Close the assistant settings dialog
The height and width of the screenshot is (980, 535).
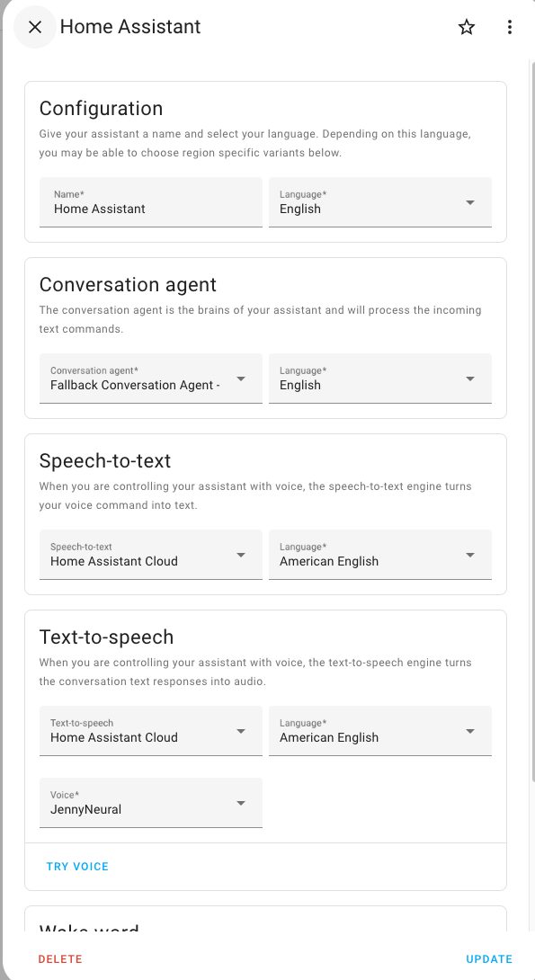pos(34,27)
